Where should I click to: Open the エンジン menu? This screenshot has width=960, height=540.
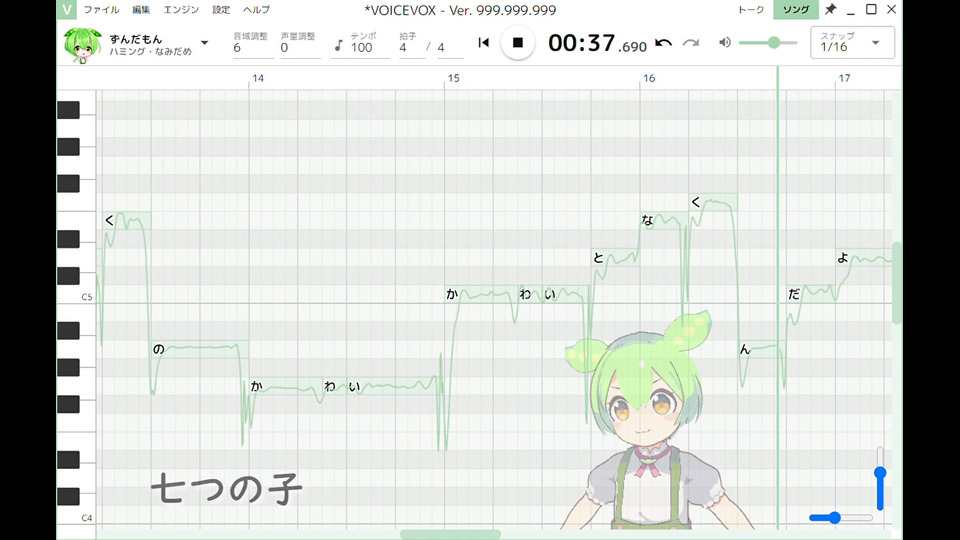click(181, 10)
